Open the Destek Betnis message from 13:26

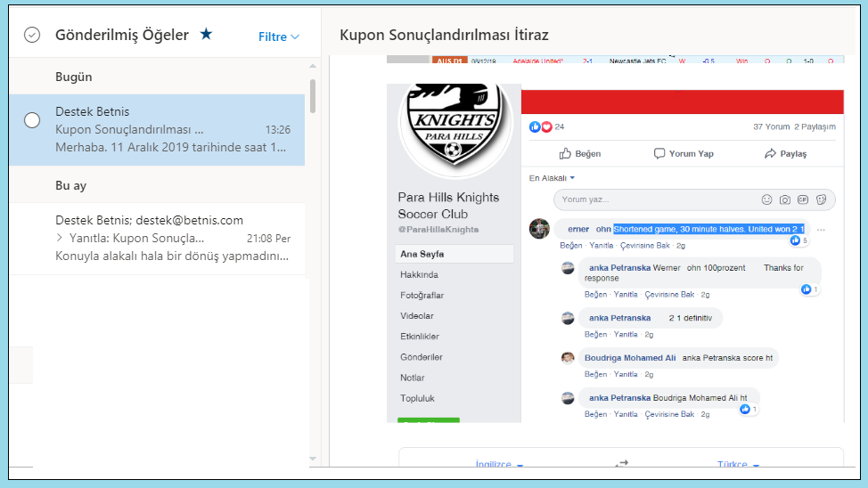pos(157,129)
